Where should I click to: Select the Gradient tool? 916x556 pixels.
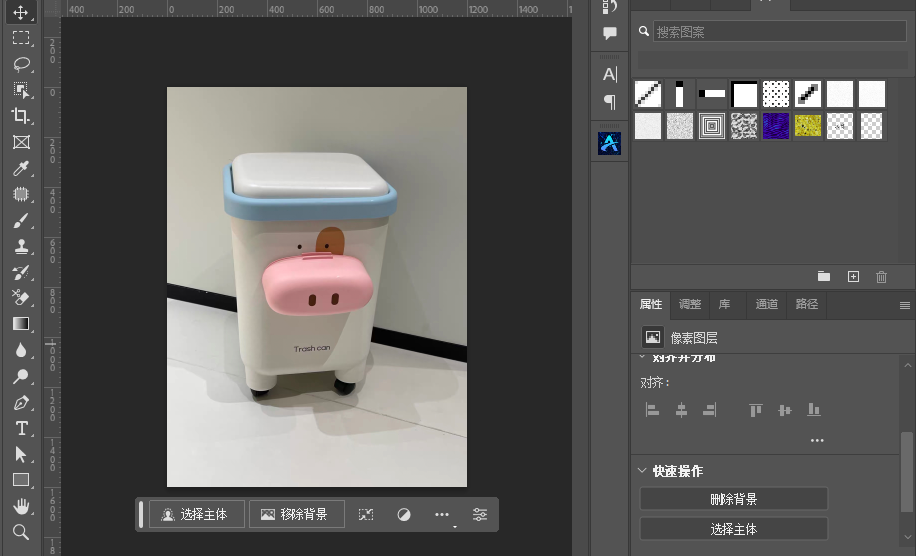[21, 324]
